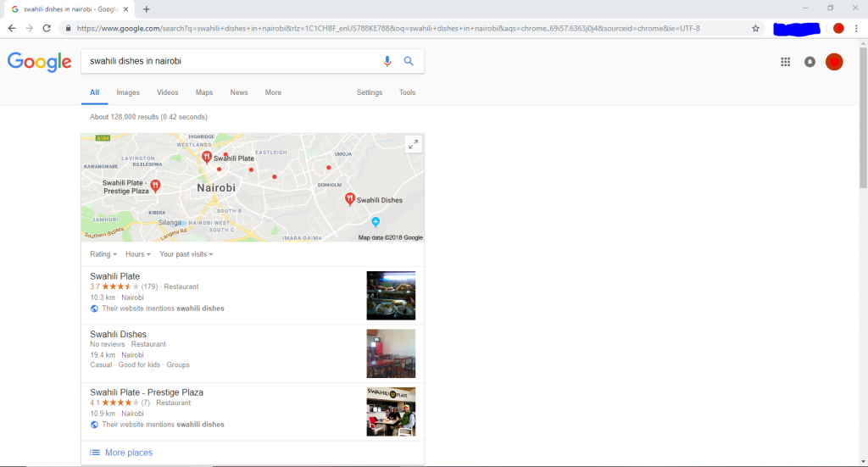Click the More places link
868x467 pixels.
[129, 453]
